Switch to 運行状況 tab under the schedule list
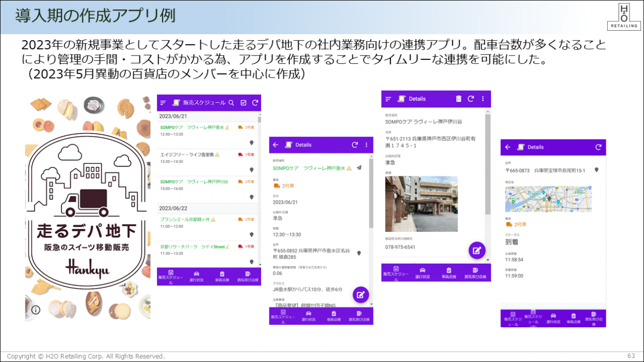 (x=196, y=276)
